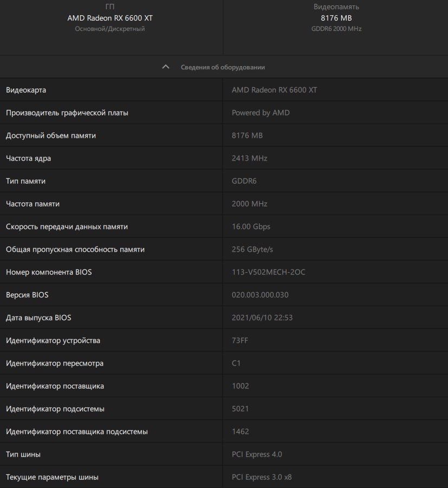Select the 'Powered by AMD' value
448x488 pixels.
click(261, 113)
